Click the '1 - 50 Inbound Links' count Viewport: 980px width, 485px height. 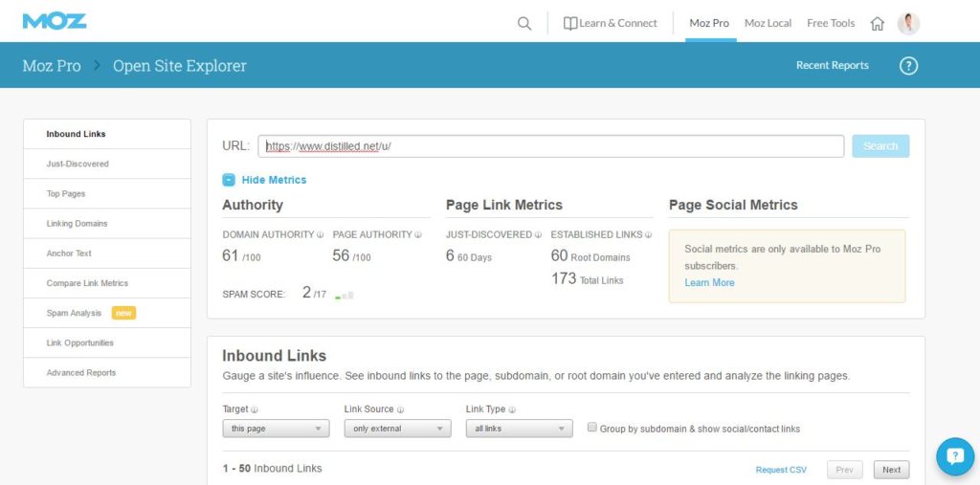pos(273,468)
